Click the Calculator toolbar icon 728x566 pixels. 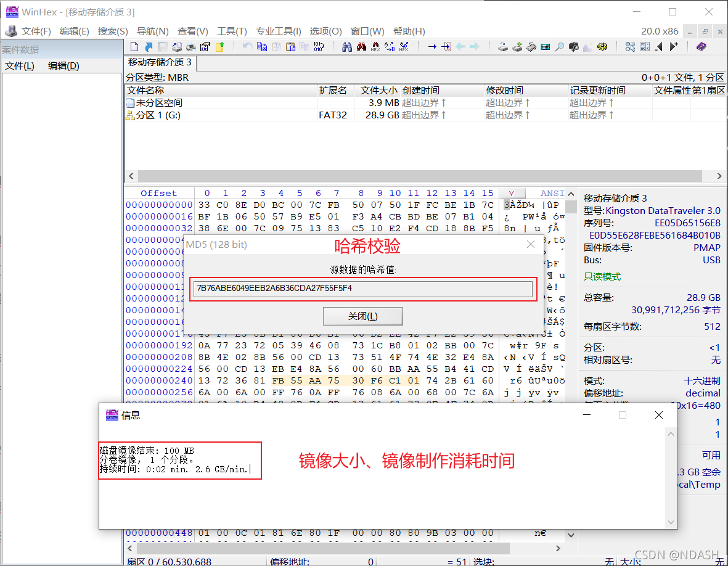tap(546, 46)
